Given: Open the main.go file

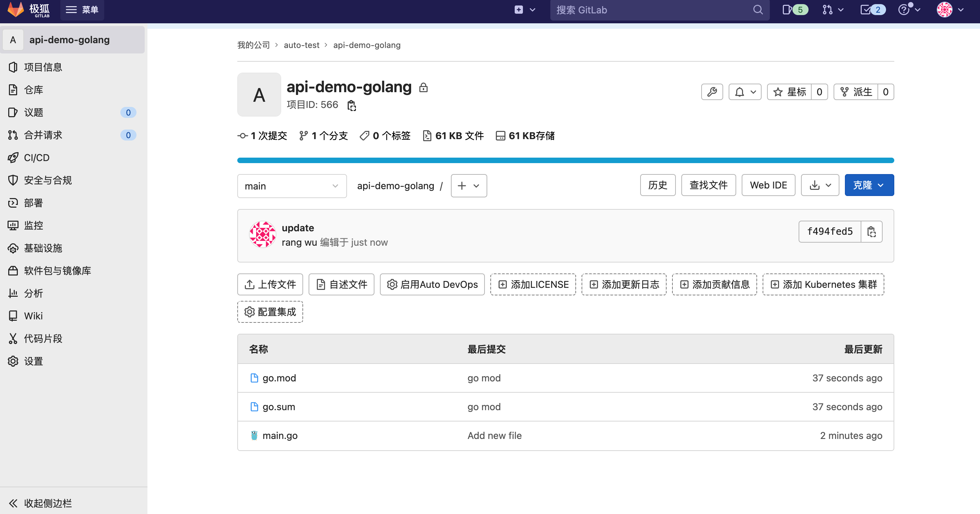Looking at the screenshot, I should pos(279,436).
